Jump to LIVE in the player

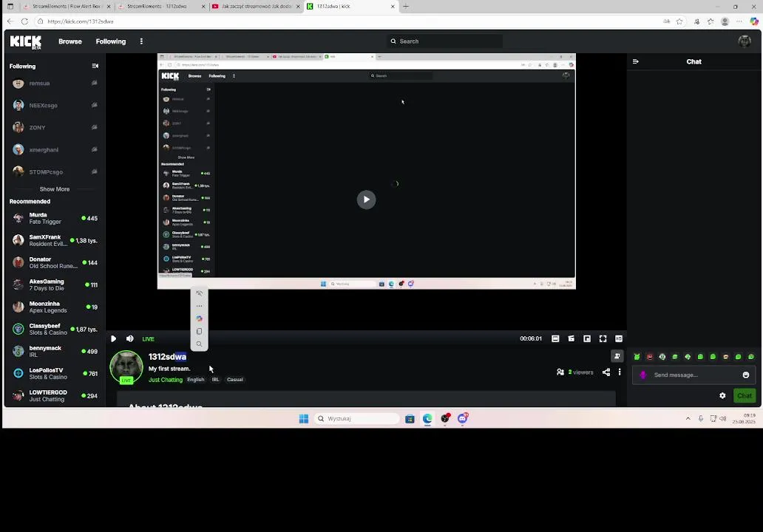(x=148, y=339)
